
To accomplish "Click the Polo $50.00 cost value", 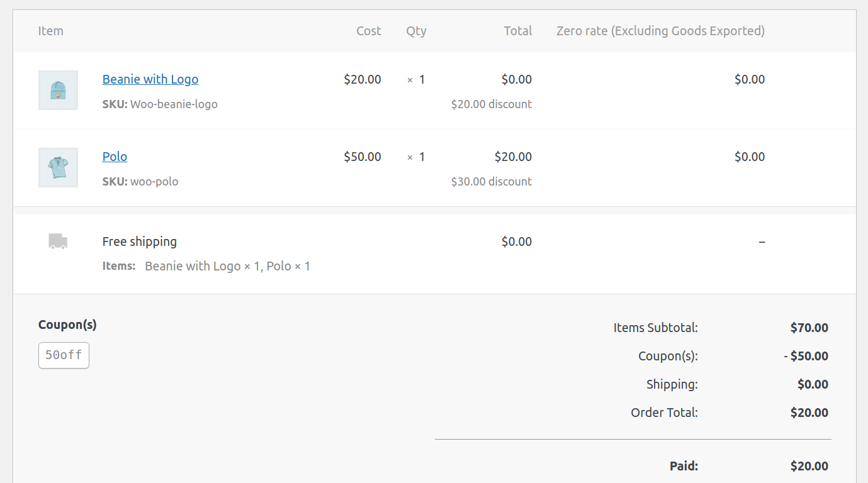I will (x=363, y=157).
